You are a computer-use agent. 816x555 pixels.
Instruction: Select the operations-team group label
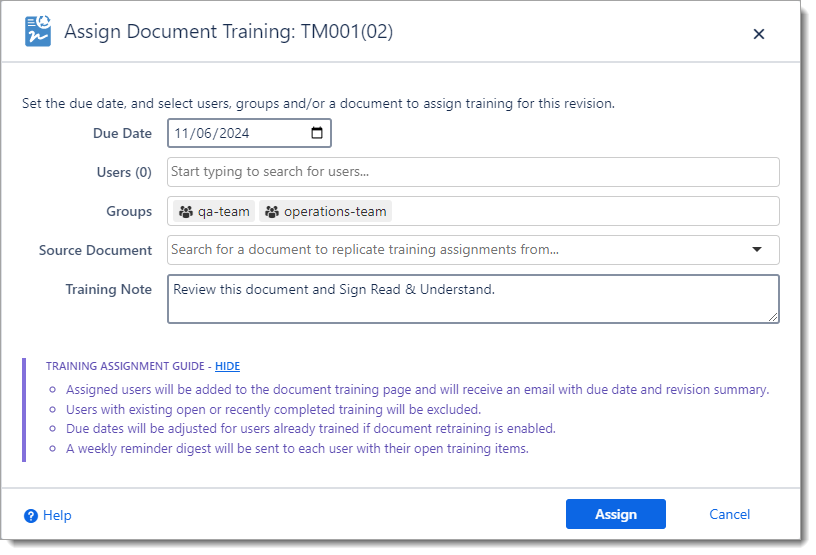point(335,212)
